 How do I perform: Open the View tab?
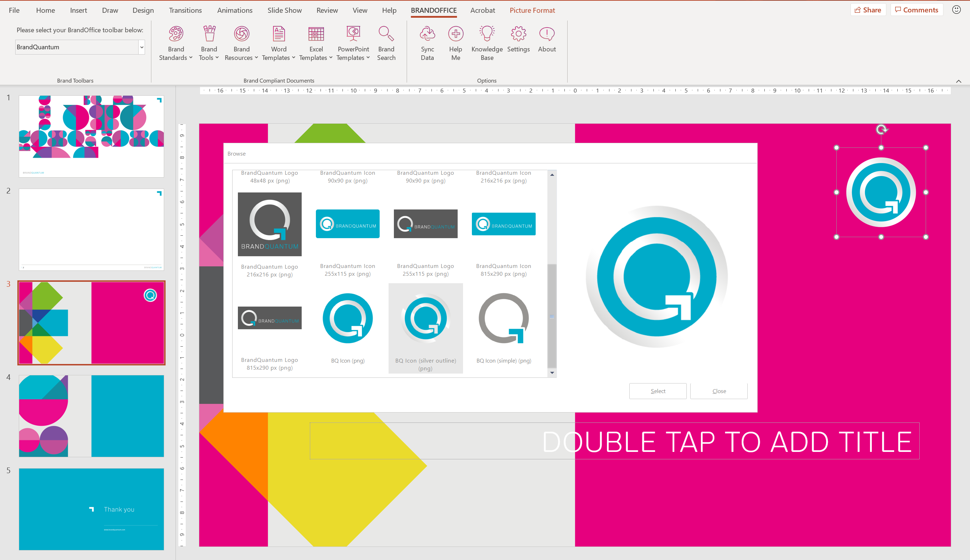pos(359,10)
